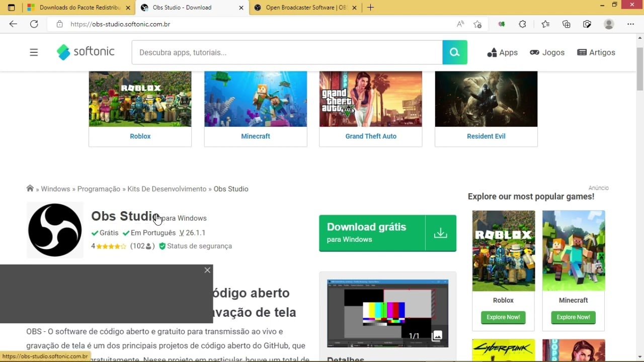Click the 'Resident Evil' link

pyautogui.click(x=486, y=136)
